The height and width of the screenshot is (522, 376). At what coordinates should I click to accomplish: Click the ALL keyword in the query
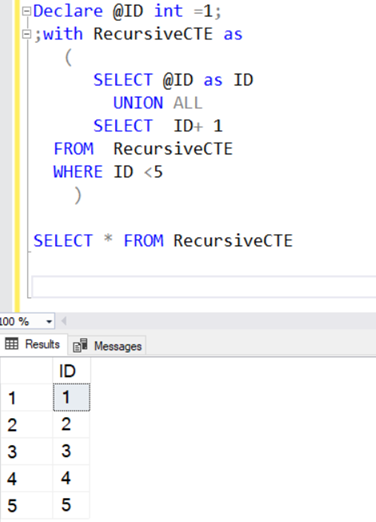(x=188, y=103)
